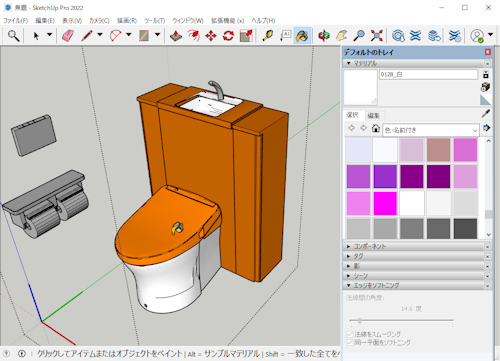
Task: Open the user account profile icon
Action: pos(477,36)
